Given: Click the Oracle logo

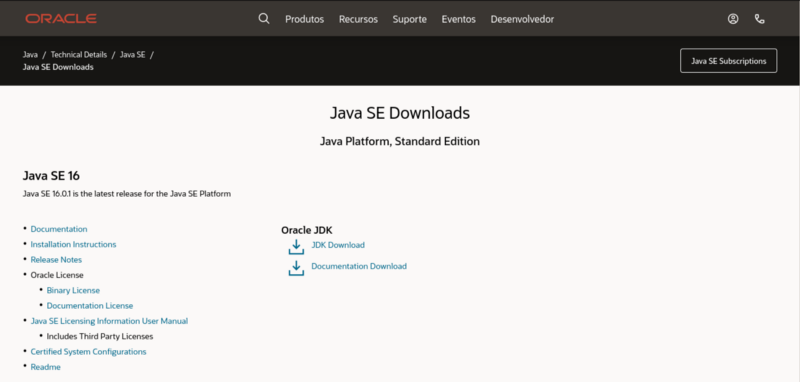Looking at the screenshot, I should coord(61,19).
